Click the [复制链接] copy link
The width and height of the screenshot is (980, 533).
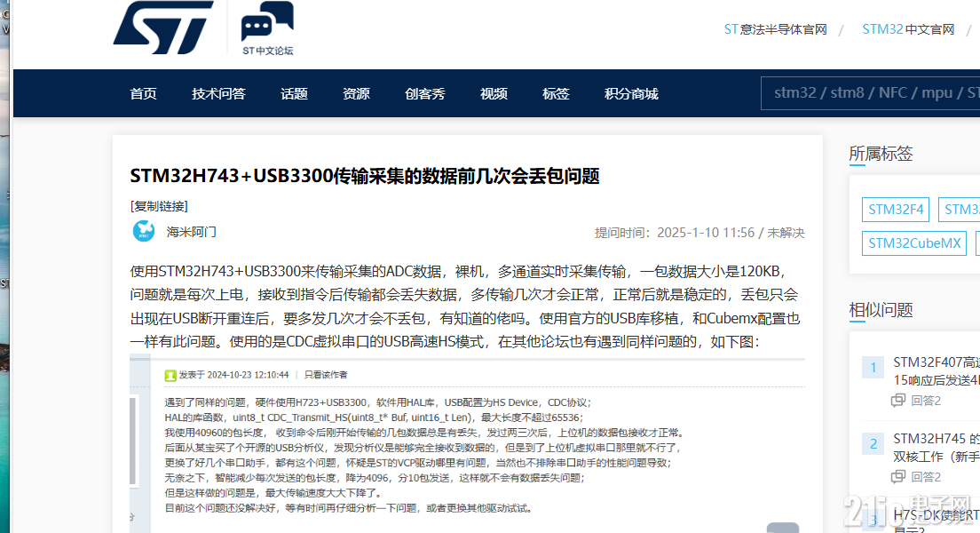(x=159, y=206)
